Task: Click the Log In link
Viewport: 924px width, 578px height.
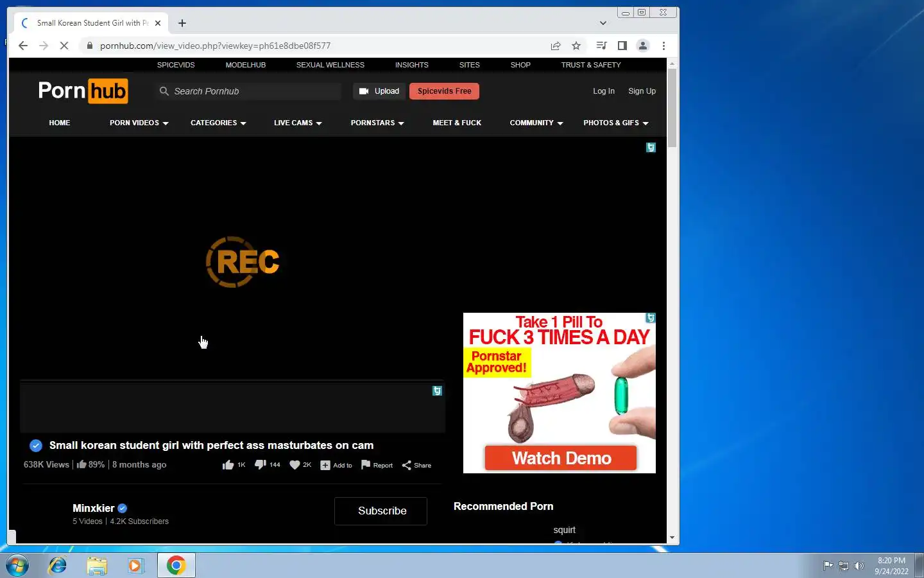Action: 604,91
